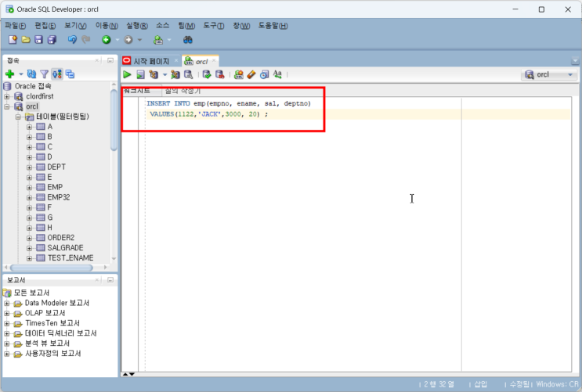
Task: Click the connections tree vertical scrollbar
Action: 114,120
